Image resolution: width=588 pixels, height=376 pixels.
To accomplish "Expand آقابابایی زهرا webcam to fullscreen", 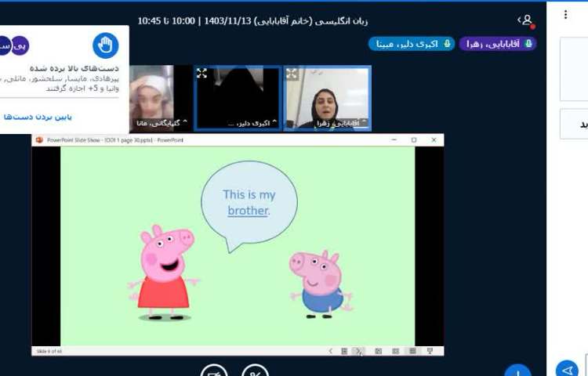I will click(x=292, y=74).
